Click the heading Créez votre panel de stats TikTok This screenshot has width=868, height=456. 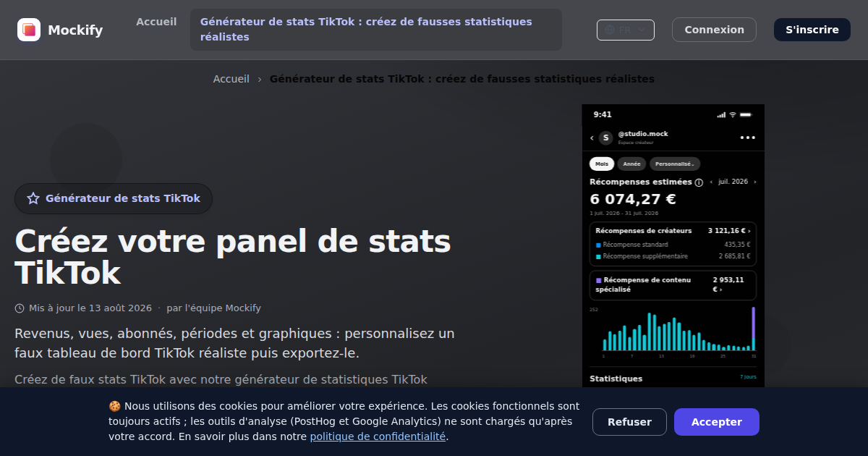pos(233,257)
